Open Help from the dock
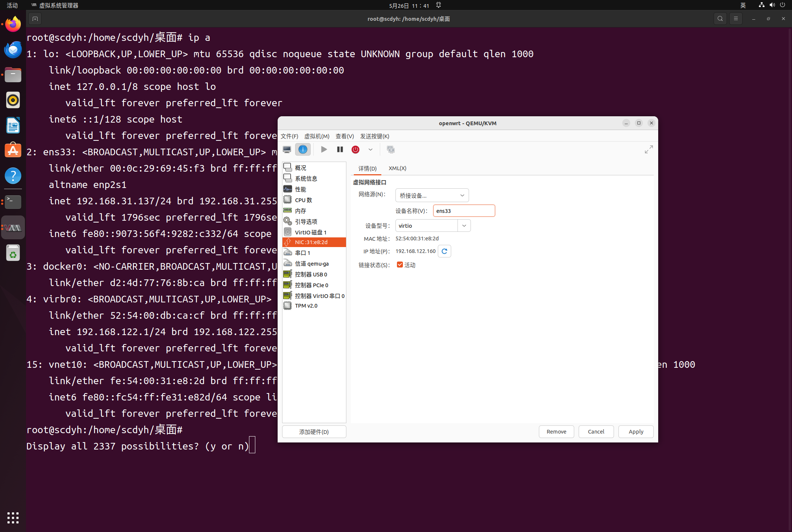 pyautogui.click(x=13, y=176)
